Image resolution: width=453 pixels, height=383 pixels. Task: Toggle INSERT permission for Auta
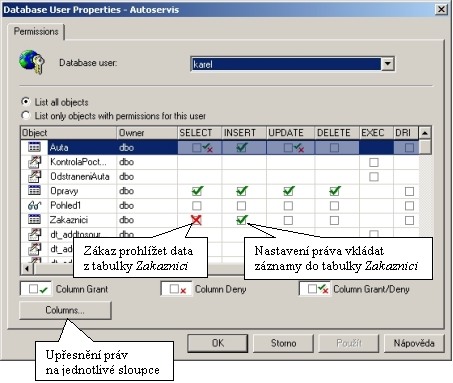pos(241,147)
